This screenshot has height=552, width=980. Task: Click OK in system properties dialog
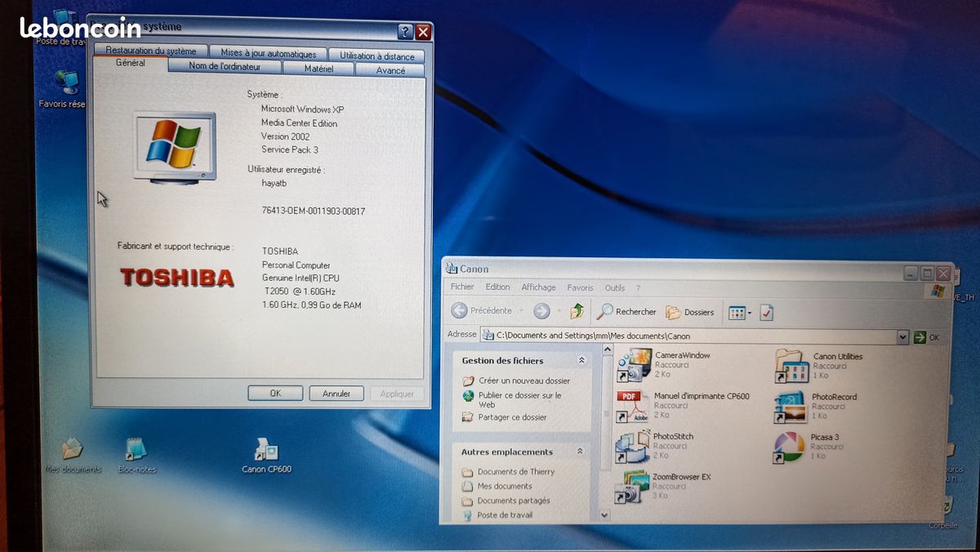tap(275, 393)
